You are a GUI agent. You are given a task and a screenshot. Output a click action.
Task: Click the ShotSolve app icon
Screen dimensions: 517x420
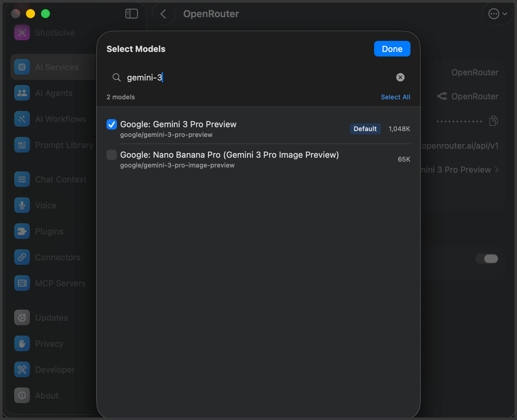(22, 32)
